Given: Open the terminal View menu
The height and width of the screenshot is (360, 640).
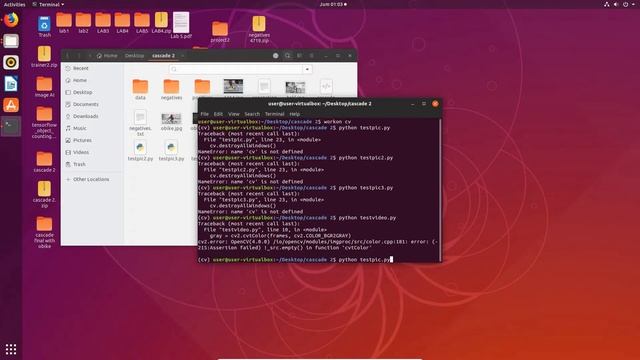Looking at the screenshot, I should pyautogui.click(x=233, y=114).
